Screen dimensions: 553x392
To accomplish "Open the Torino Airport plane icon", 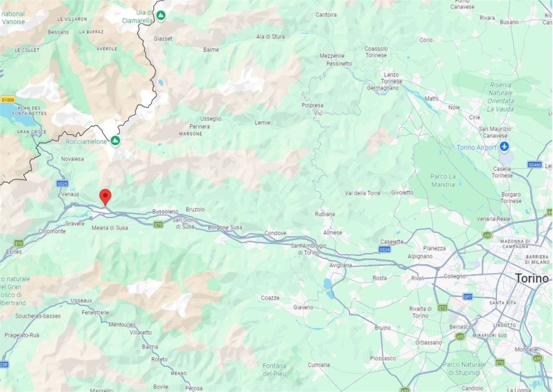I will point(504,147).
